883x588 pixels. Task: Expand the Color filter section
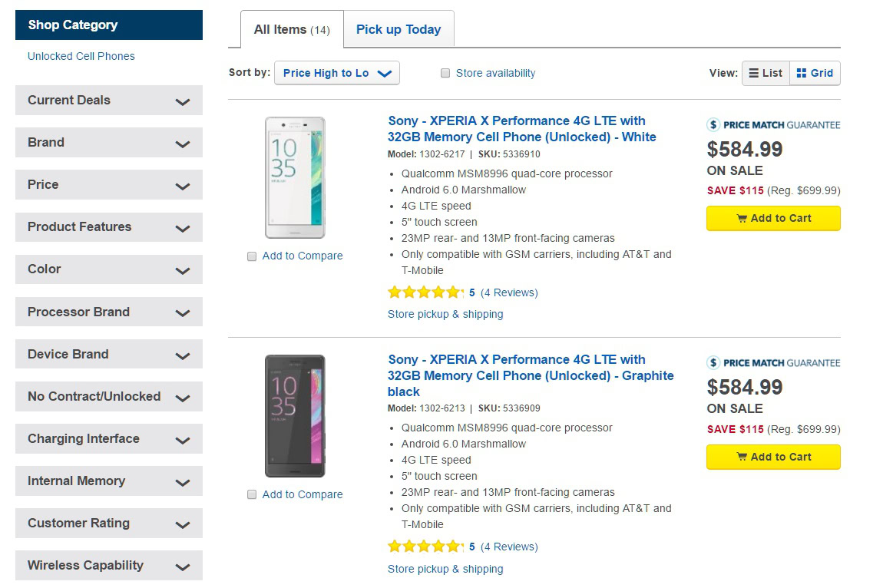pos(109,269)
